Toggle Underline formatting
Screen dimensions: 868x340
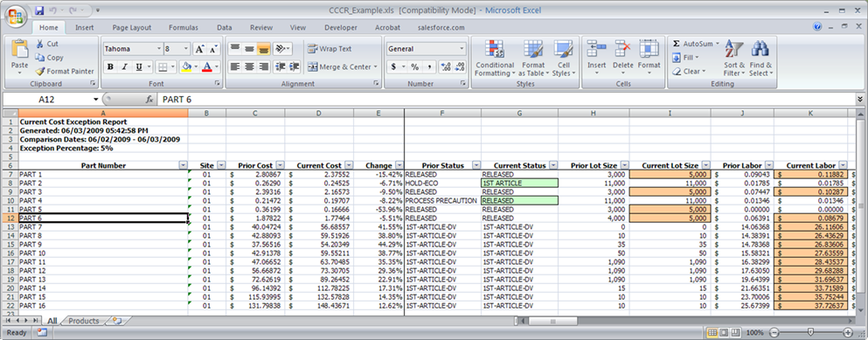pos(139,67)
